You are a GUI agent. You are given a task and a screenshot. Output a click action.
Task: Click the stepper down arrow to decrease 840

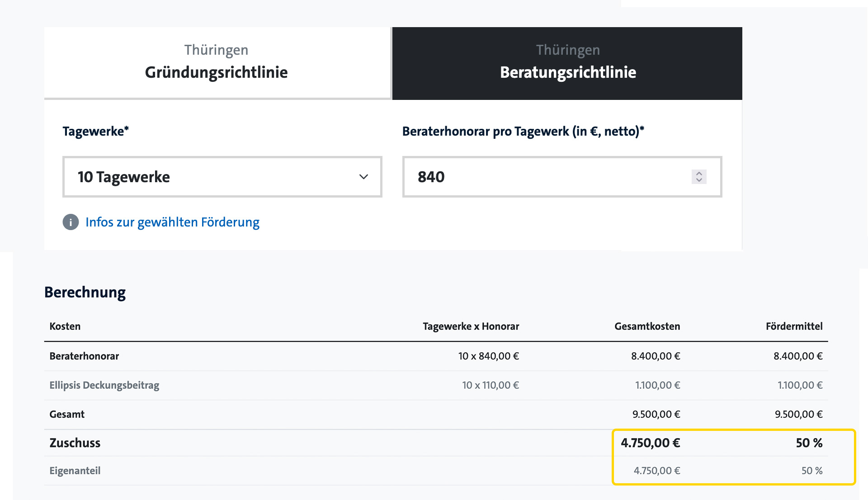[698, 180]
